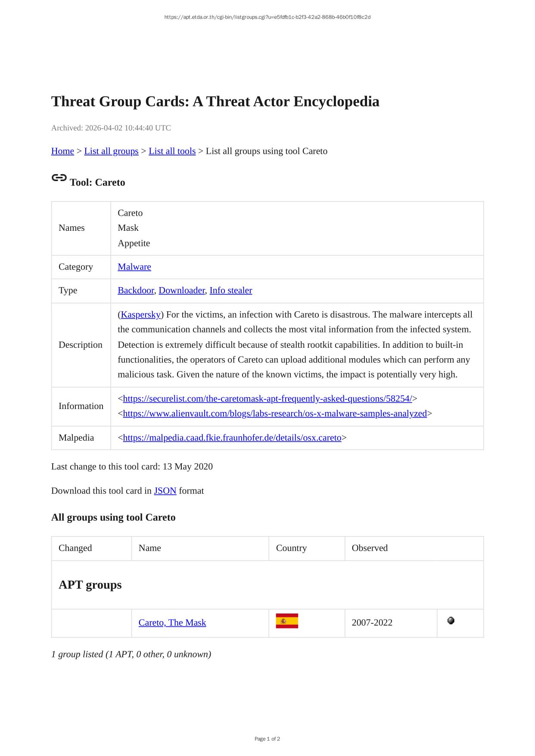Click the grey sphere status icon

tap(451, 620)
